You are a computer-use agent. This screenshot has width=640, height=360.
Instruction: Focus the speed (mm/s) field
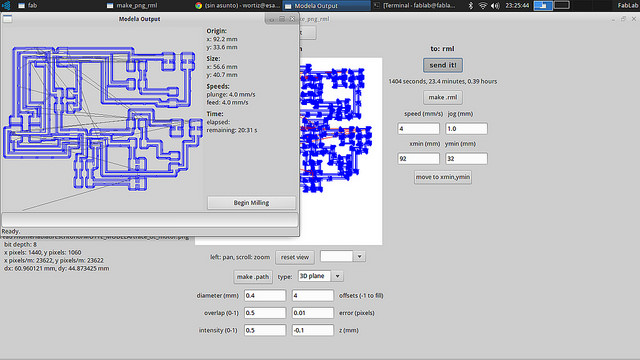pos(418,129)
